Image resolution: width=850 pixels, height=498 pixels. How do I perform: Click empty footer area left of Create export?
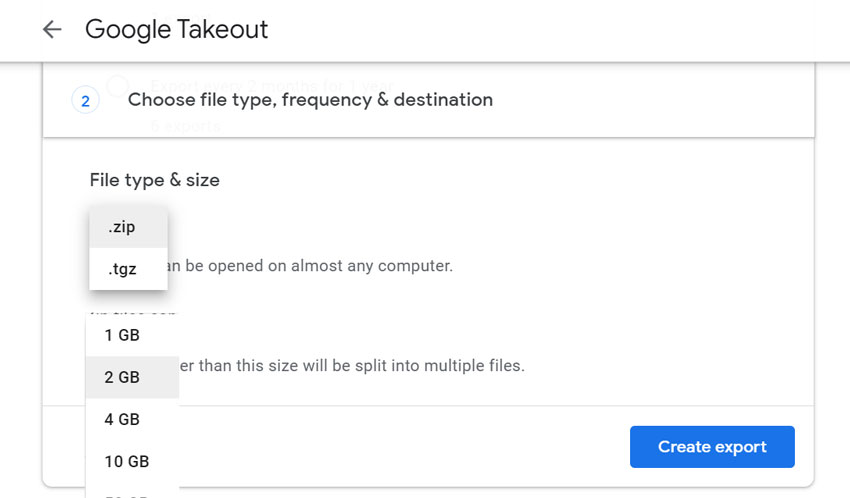pos(400,446)
